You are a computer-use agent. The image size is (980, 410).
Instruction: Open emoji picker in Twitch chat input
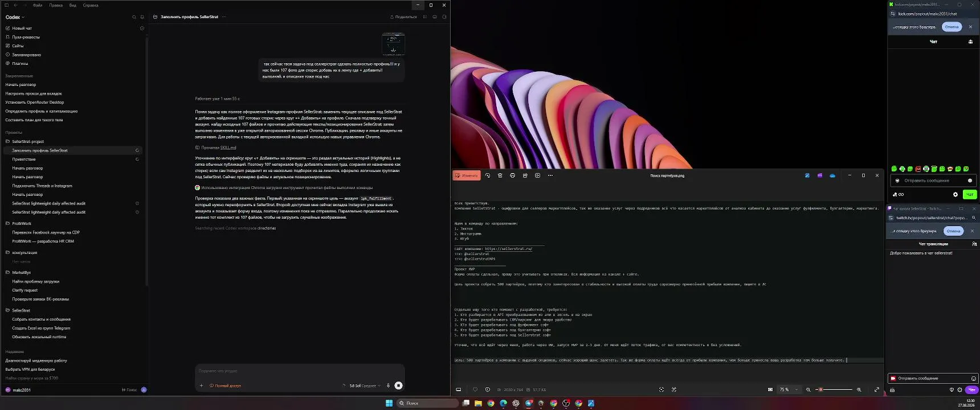coord(974,378)
